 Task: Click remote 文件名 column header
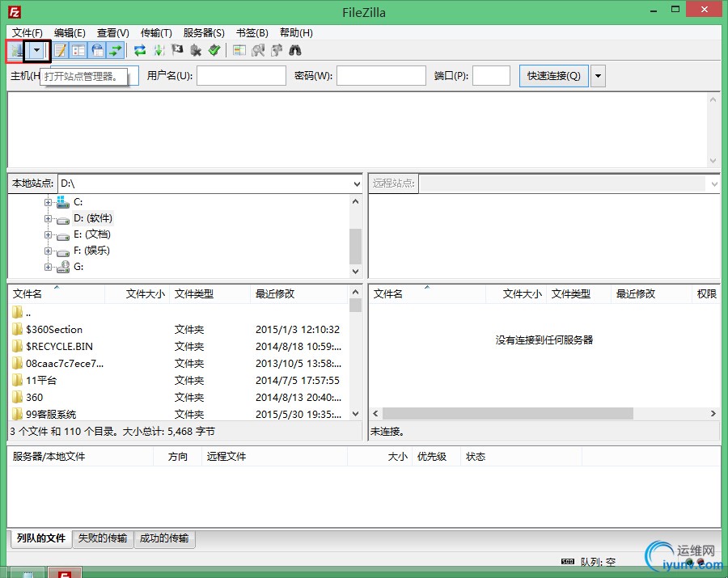(427, 293)
